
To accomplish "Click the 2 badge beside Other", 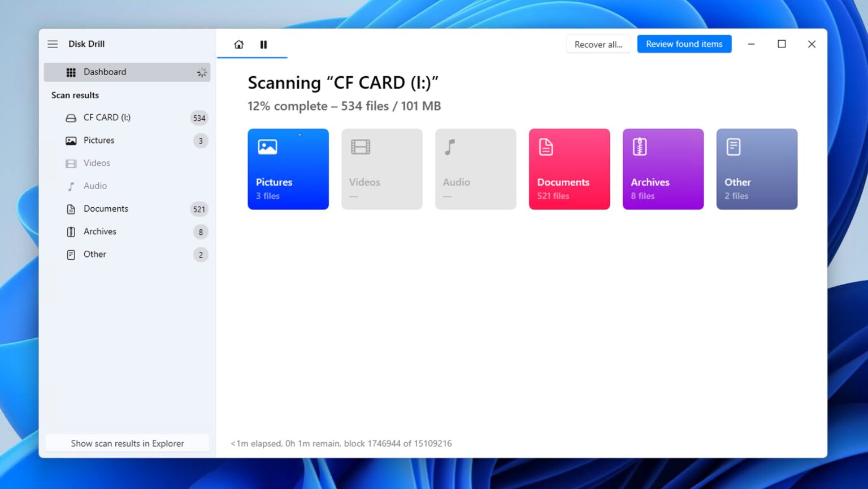I will coord(201,255).
